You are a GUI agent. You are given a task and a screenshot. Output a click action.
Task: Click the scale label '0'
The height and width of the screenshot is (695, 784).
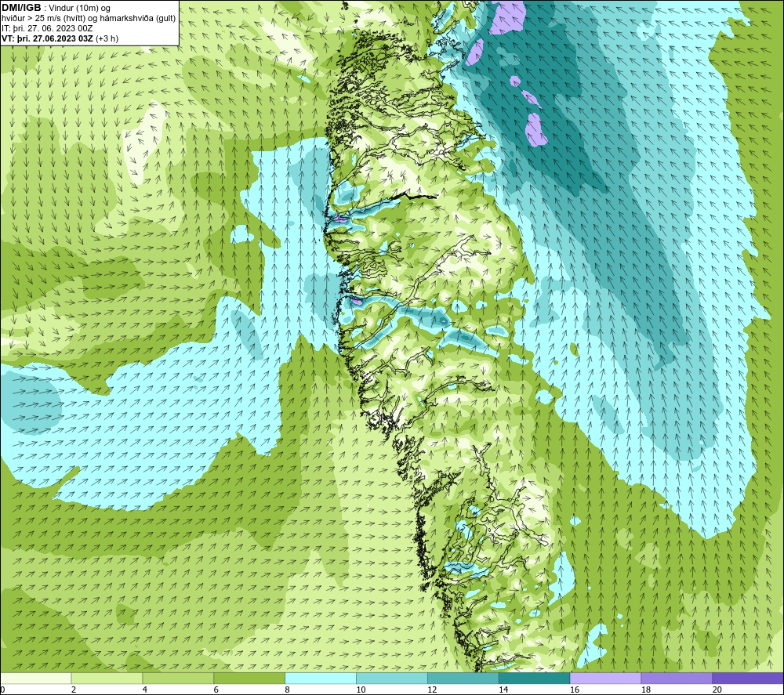click(x=2, y=690)
